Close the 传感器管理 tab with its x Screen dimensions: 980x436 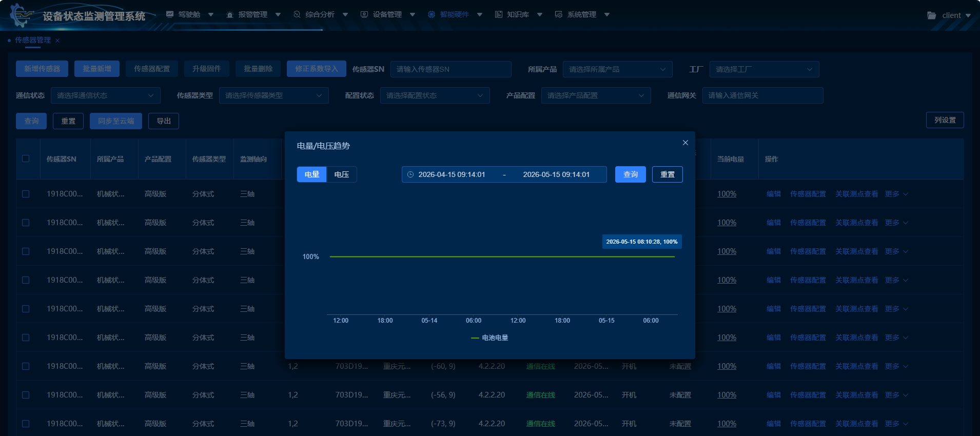coord(57,41)
